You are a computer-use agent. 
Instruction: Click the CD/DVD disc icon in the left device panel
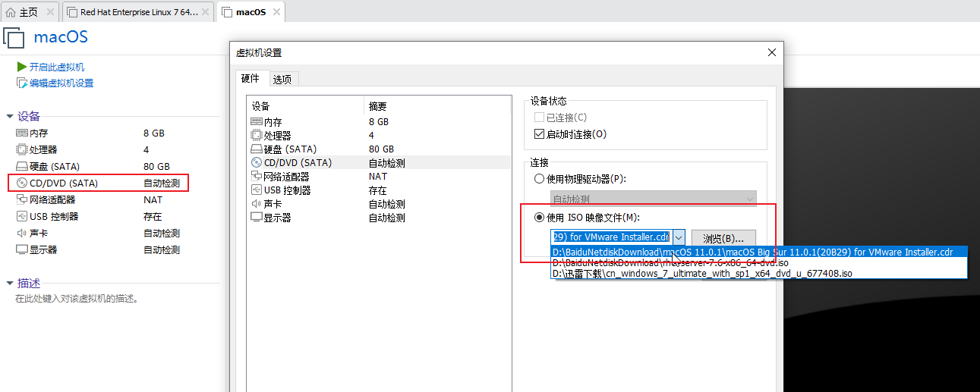pyautogui.click(x=22, y=183)
